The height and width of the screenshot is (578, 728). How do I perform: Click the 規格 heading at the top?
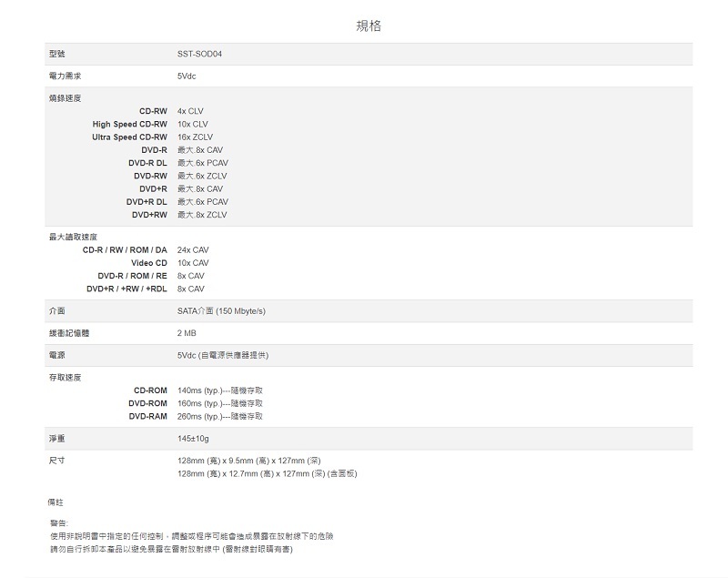(368, 25)
